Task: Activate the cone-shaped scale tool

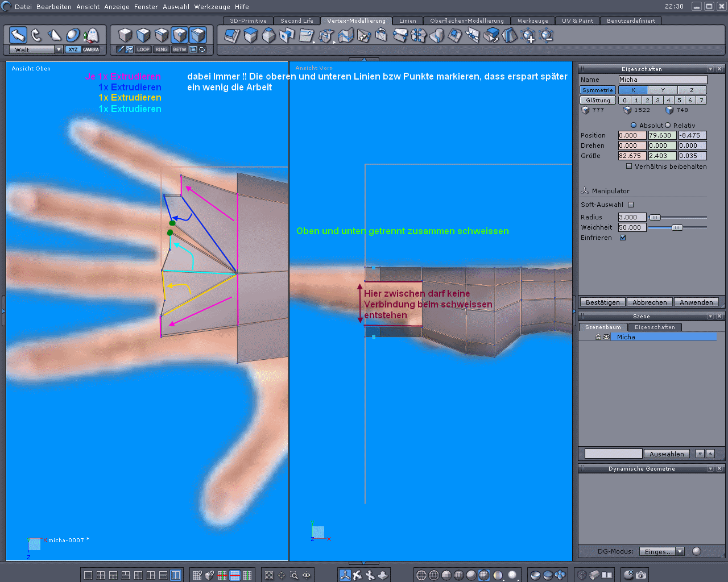Action: 55,35
